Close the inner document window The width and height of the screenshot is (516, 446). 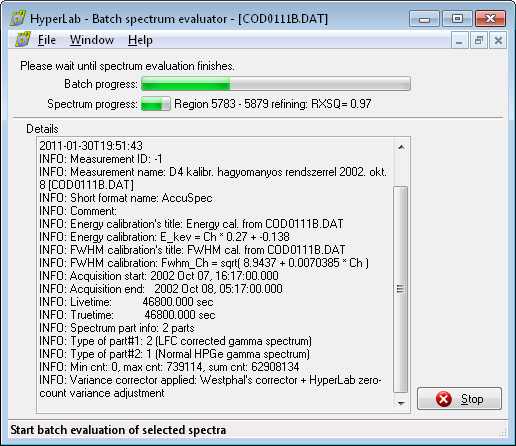(498, 41)
